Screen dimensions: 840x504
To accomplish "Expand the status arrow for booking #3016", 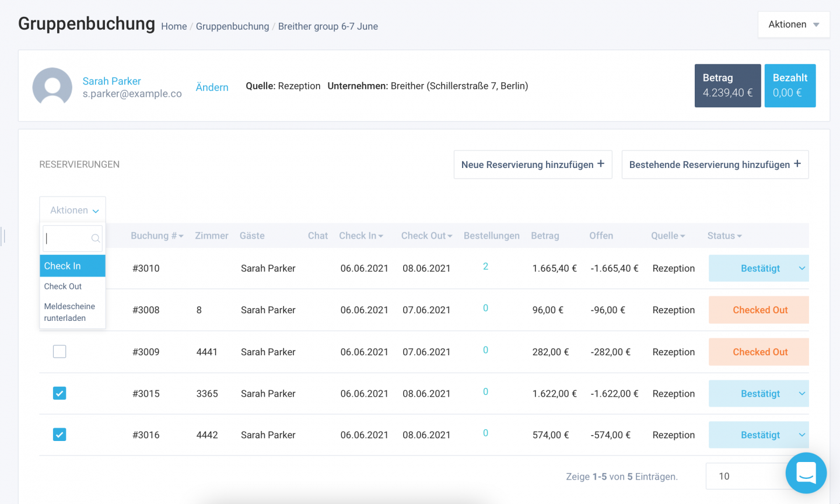I will pyautogui.click(x=802, y=435).
